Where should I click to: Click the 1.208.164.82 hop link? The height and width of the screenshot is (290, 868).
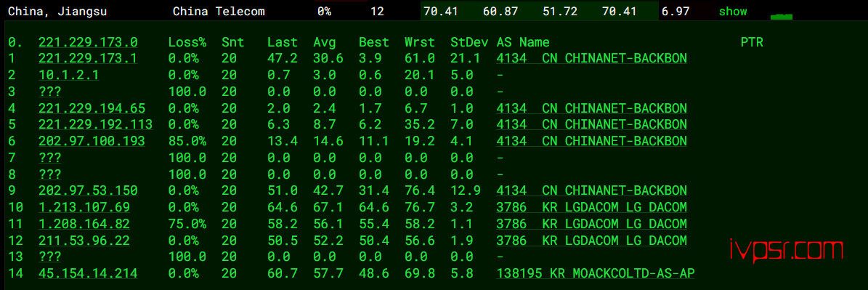[x=84, y=224]
